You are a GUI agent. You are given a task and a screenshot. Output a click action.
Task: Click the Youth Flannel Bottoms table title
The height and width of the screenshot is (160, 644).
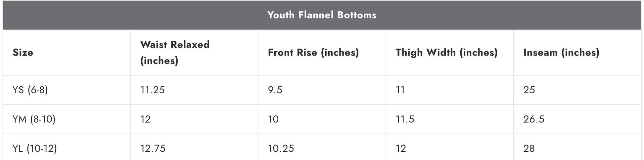[322, 15]
